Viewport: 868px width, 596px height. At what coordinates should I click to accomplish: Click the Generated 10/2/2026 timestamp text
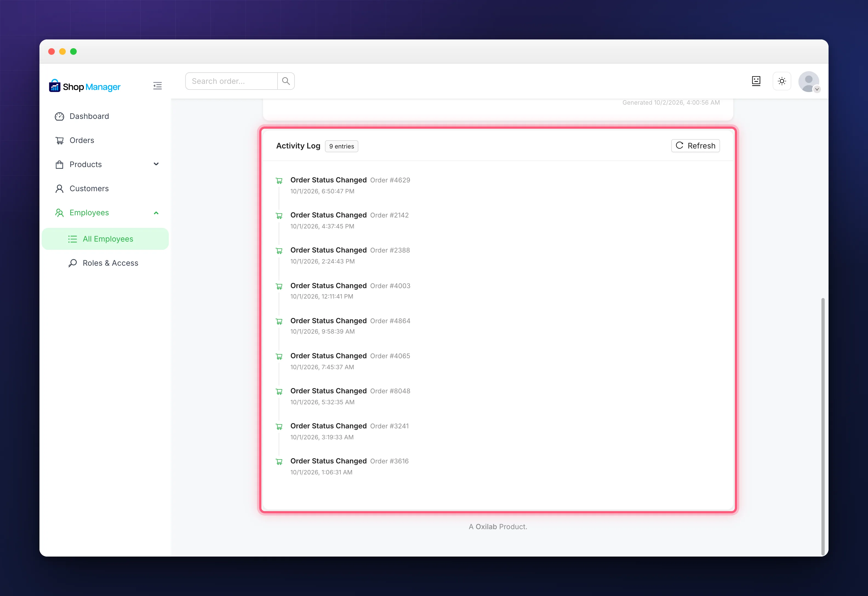(671, 102)
